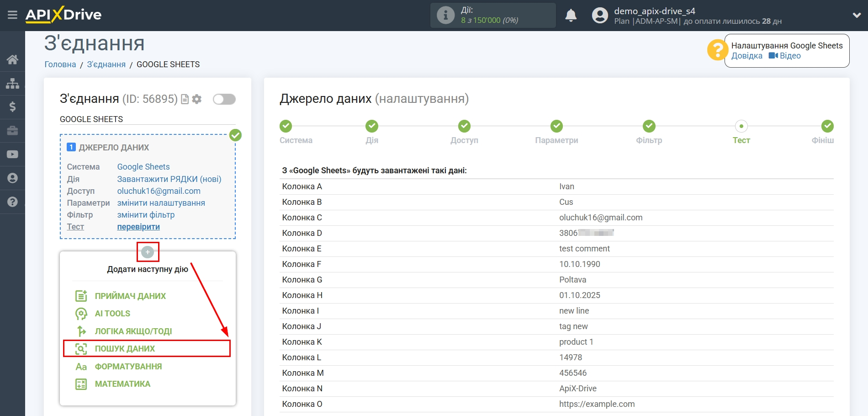Open the hamburger menu in top bar
Screen dimensions: 868x416
(12, 15)
